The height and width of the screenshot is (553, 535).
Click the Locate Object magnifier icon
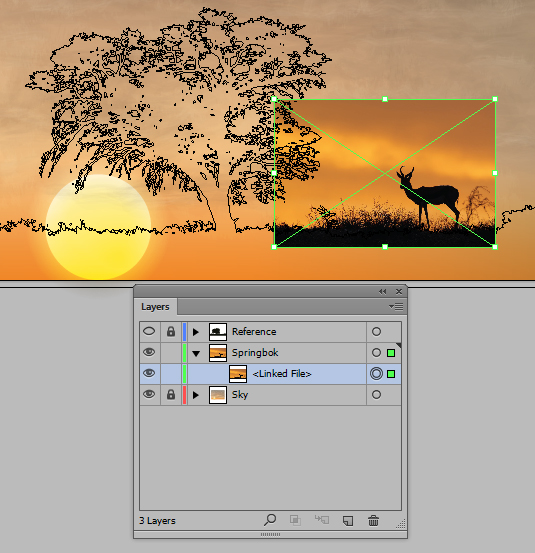[x=270, y=520]
